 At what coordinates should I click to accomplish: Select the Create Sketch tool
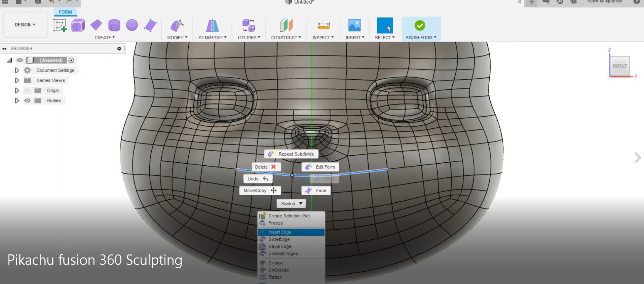60,25
